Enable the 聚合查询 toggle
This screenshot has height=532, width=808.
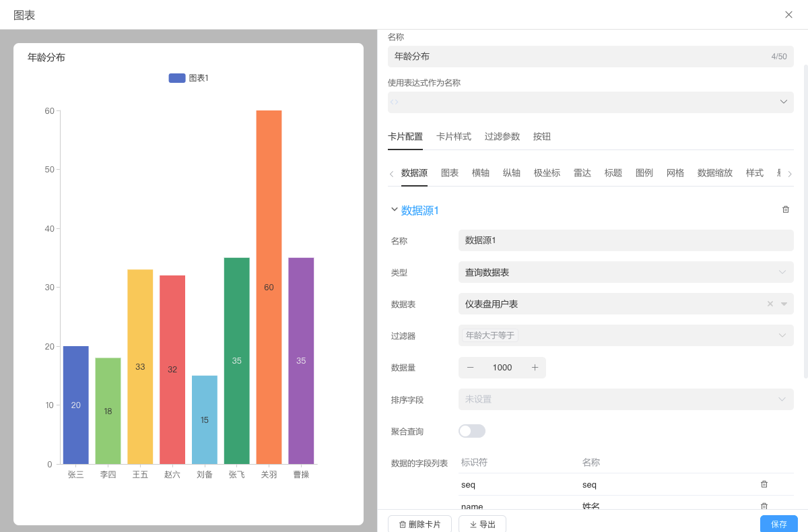(471, 430)
